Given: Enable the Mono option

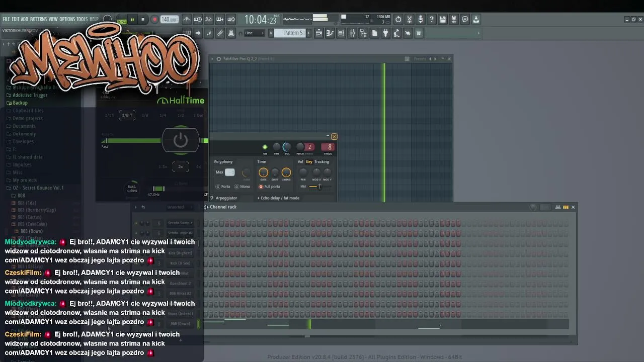Looking at the screenshot, I should [x=242, y=187].
